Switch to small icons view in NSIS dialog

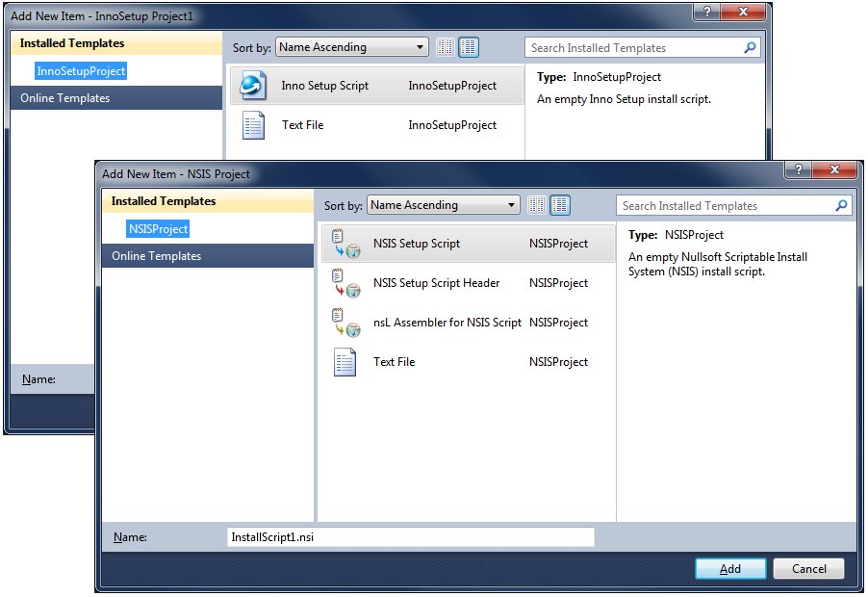point(536,205)
